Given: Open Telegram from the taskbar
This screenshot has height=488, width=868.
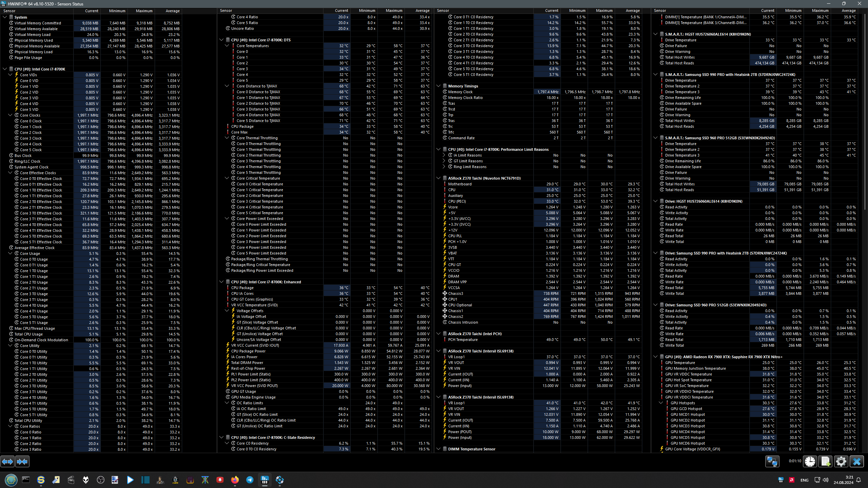Looking at the screenshot, I should coord(250,480).
